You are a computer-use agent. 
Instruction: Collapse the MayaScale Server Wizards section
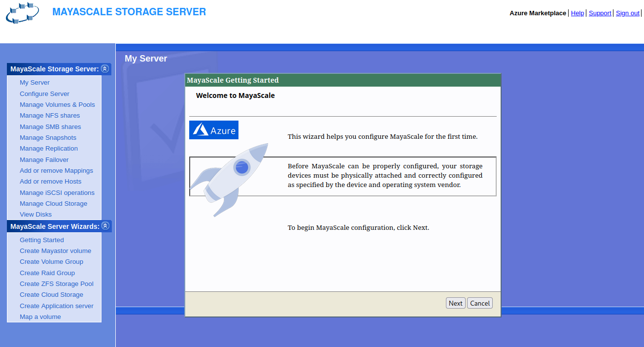click(x=105, y=226)
